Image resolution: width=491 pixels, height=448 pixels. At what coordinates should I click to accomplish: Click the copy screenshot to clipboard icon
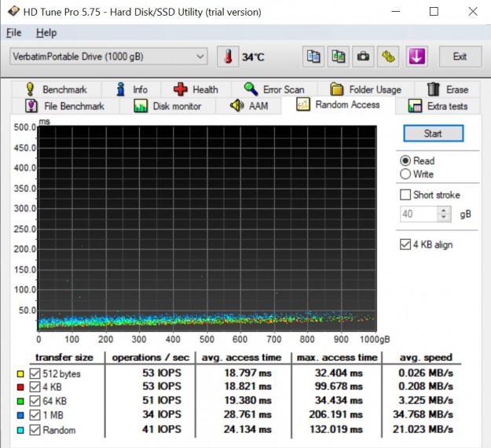point(338,57)
